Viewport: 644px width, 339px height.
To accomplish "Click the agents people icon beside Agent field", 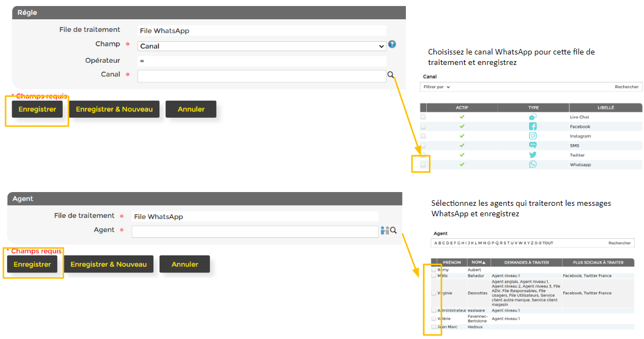I will pos(384,231).
